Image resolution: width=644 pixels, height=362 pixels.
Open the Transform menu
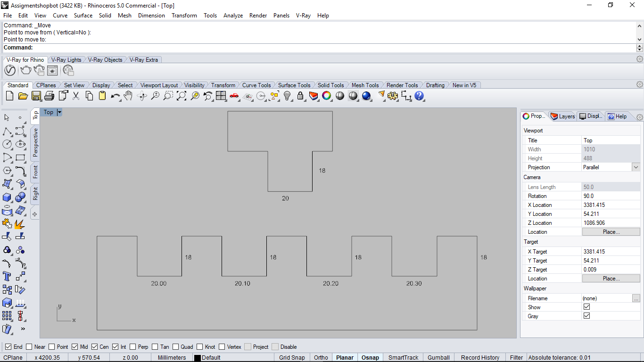[184, 15]
